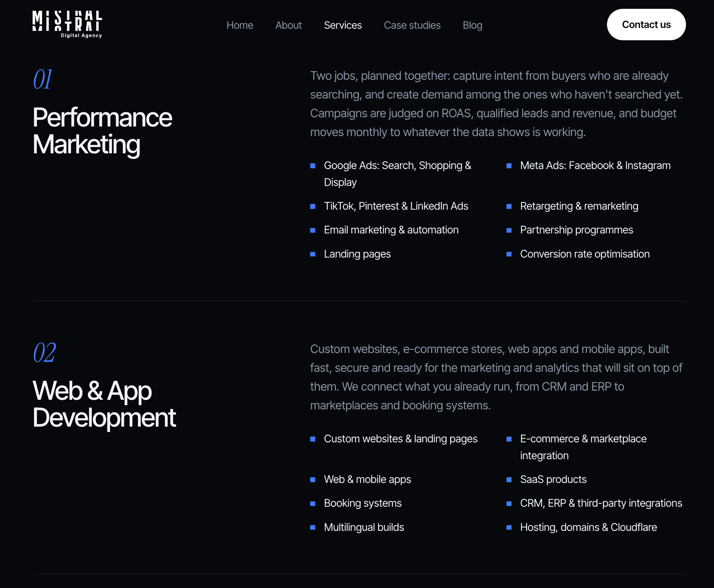Go to the About page
Viewport: 714px width, 588px height.
(288, 25)
